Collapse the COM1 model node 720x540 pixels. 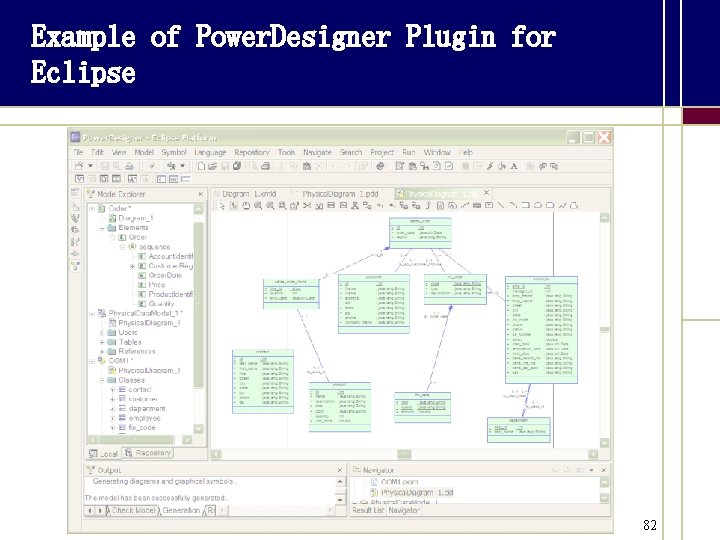[x=92, y=361]
